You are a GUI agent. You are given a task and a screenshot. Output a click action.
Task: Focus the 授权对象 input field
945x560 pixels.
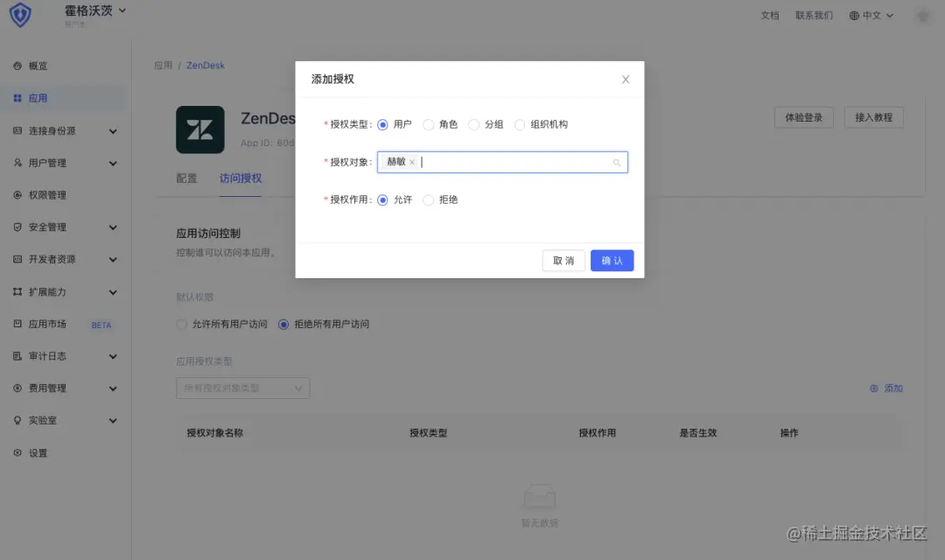[x=502, y=162]
